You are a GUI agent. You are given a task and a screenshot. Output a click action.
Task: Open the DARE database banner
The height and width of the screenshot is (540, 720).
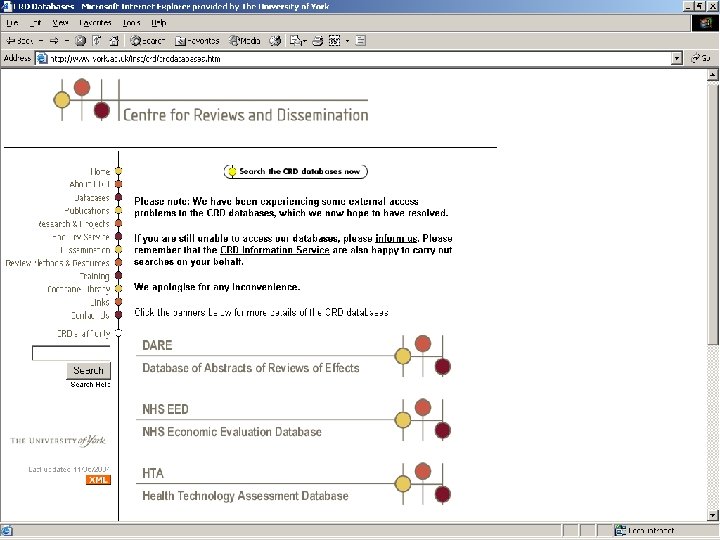(294, 356)
